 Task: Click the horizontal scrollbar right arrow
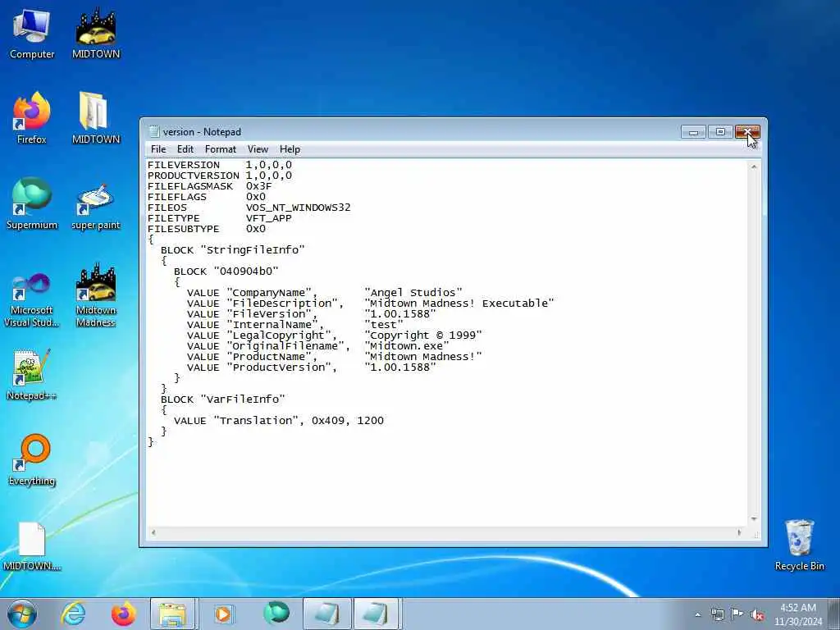[x=740, y=532]
